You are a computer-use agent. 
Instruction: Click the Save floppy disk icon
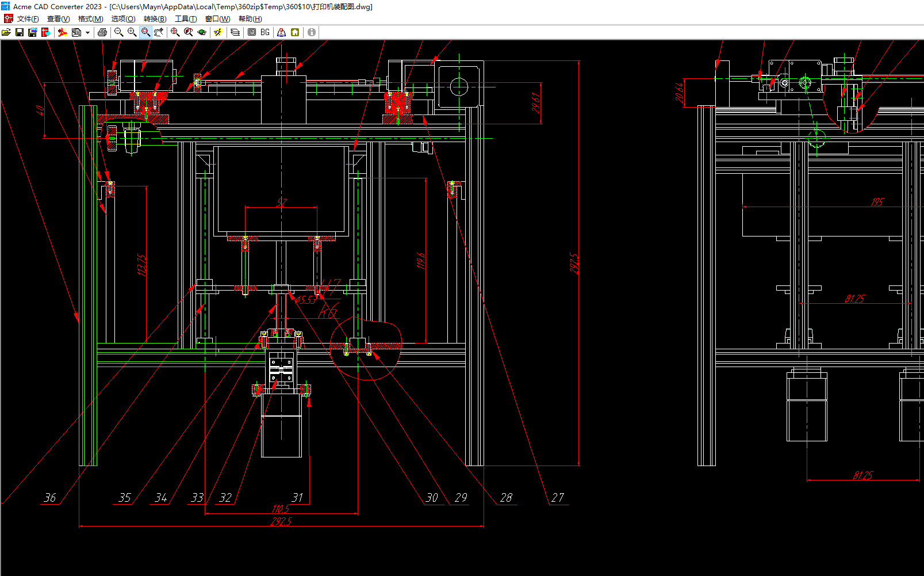20,32
